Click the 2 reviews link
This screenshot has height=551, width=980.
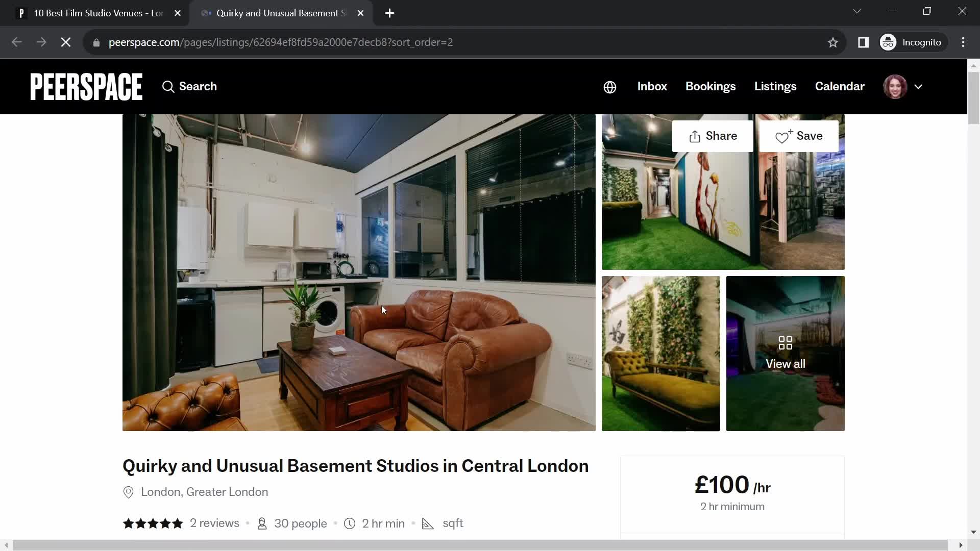[x=214, y=523]
